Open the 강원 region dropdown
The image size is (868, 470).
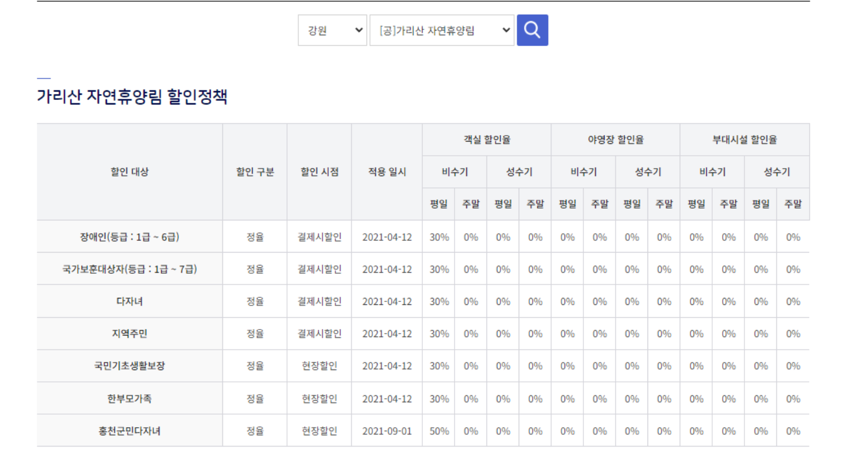pos(332,29)
